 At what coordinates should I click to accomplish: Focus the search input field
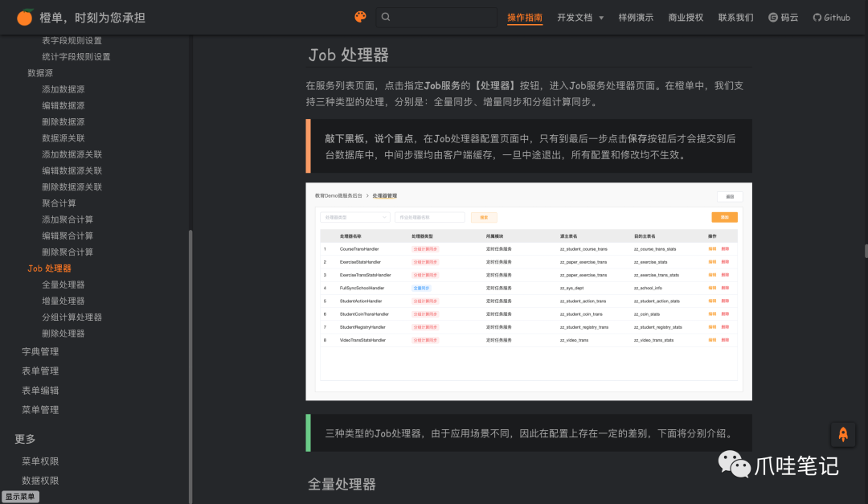coord(436,17)
